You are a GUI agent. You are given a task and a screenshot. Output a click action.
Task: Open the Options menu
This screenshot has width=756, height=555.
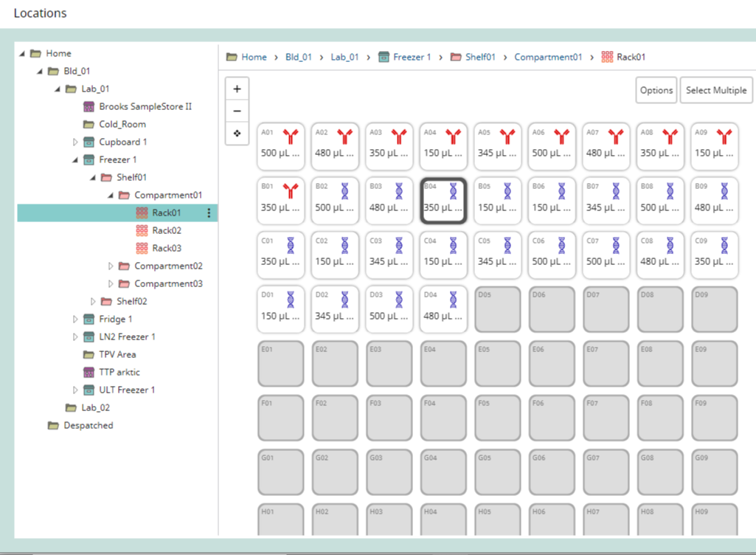(x=656, y=90)
